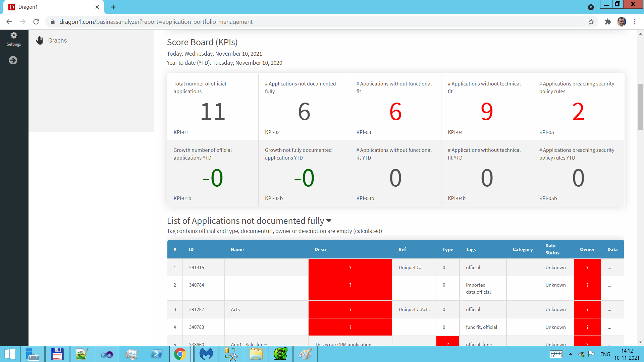Open the tab search dropdown arrow
The image size is (644, 362).
point(591,7)
